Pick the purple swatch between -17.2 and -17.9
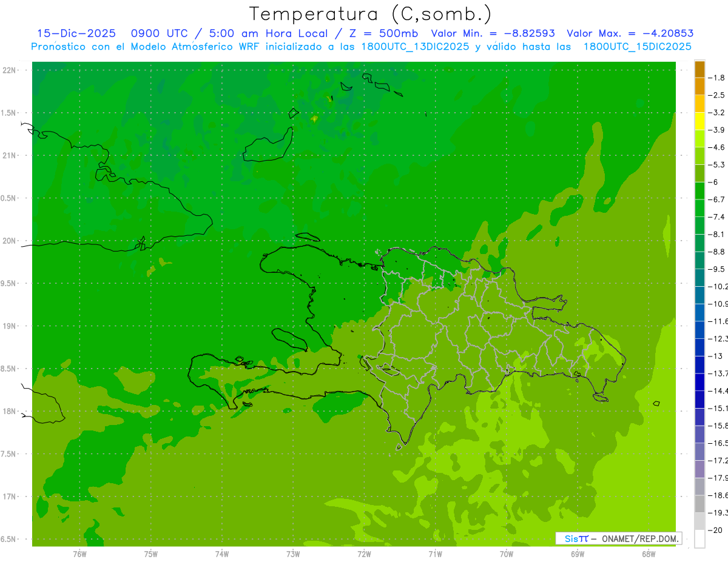The image size is (728, 562). coord(699,469)
